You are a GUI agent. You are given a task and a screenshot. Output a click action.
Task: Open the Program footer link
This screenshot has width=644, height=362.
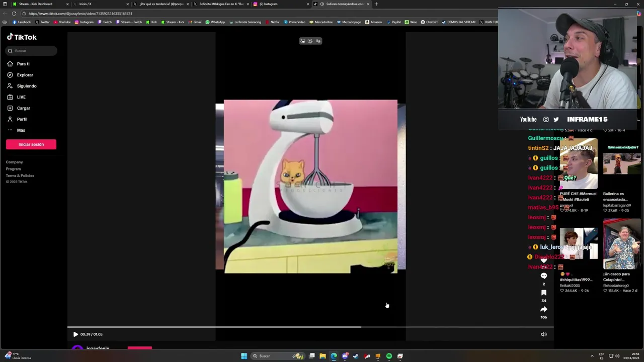click(13, 169)
